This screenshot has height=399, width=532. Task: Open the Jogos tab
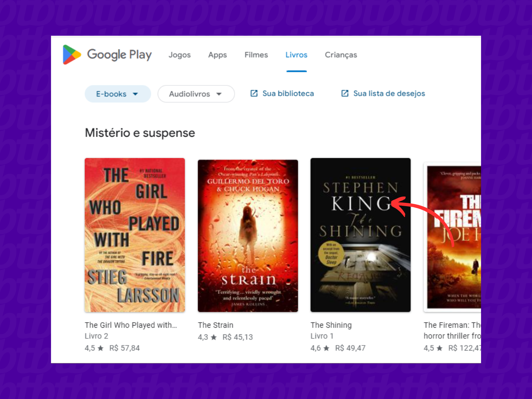point(180,55)
